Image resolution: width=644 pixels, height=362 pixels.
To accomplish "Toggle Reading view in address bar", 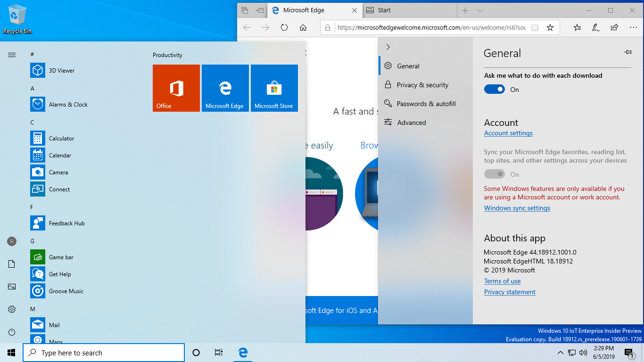I will [535, 28].
